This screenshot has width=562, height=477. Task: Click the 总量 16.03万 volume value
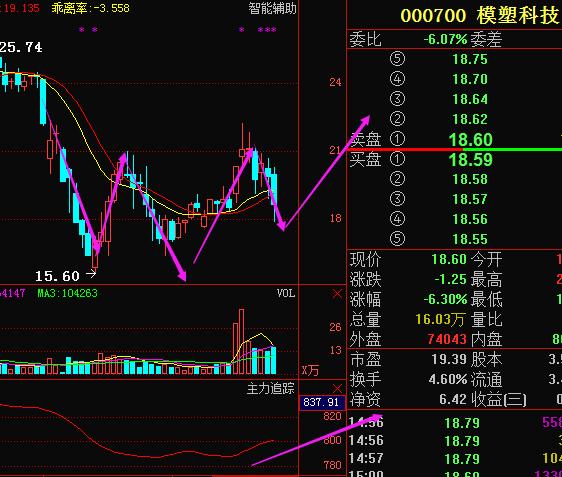[x=440, y=319]
